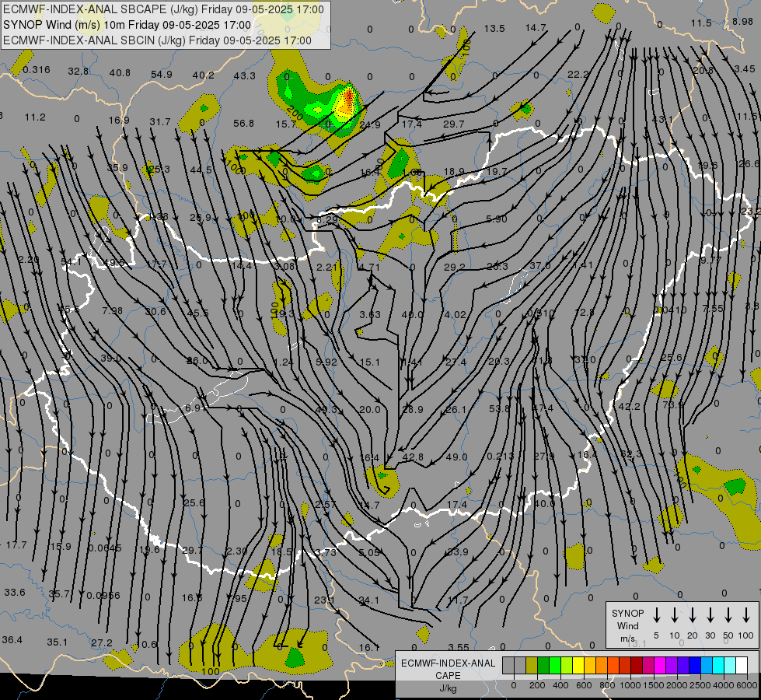
Task: Click the 20 m/s wind legend arrow
Action: [693, 615]
